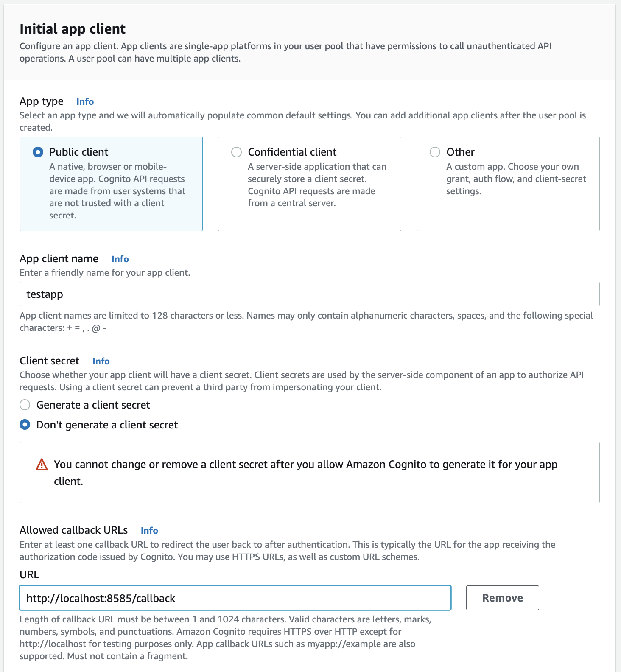Click the radio icon on Public client card
The image size is (621, 672).
(x=37, y=152)
